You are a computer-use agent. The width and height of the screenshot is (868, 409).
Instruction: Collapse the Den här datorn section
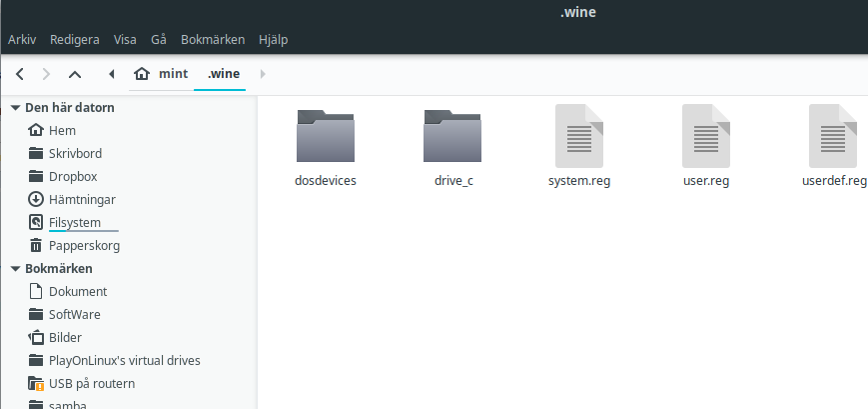click(15, 108)
